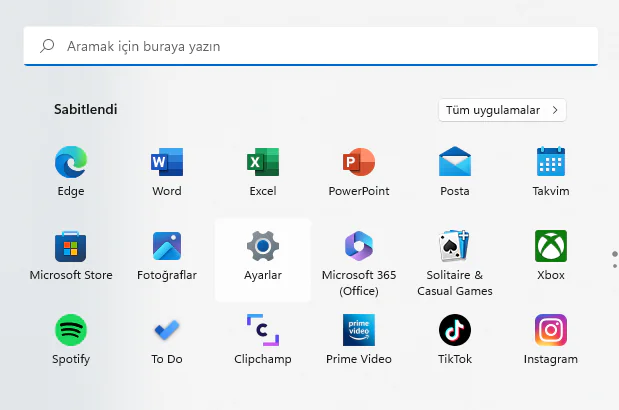This screenshot has width=619, height=410.
Task: Open the Takvim calendar app
Action: tap(551, 171)
